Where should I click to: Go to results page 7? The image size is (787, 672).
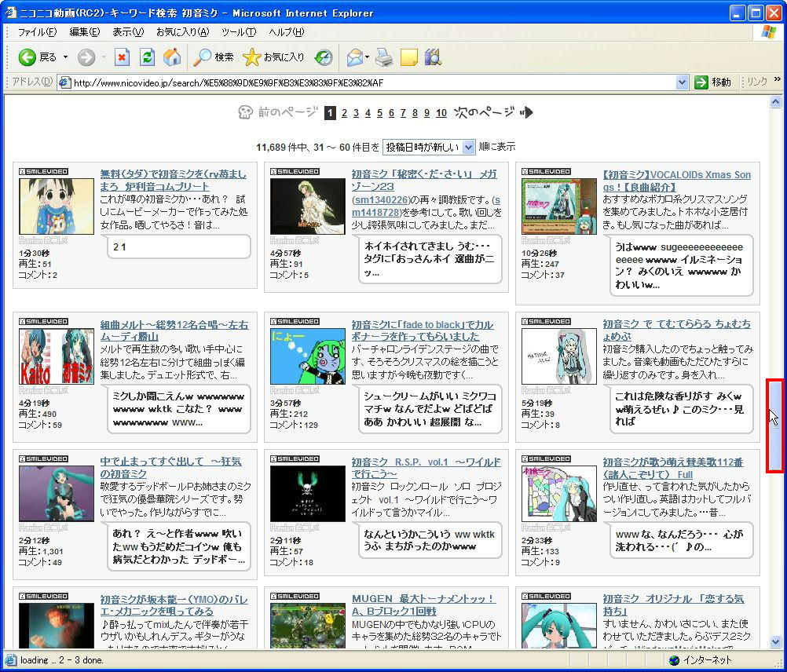click(403, 113)
